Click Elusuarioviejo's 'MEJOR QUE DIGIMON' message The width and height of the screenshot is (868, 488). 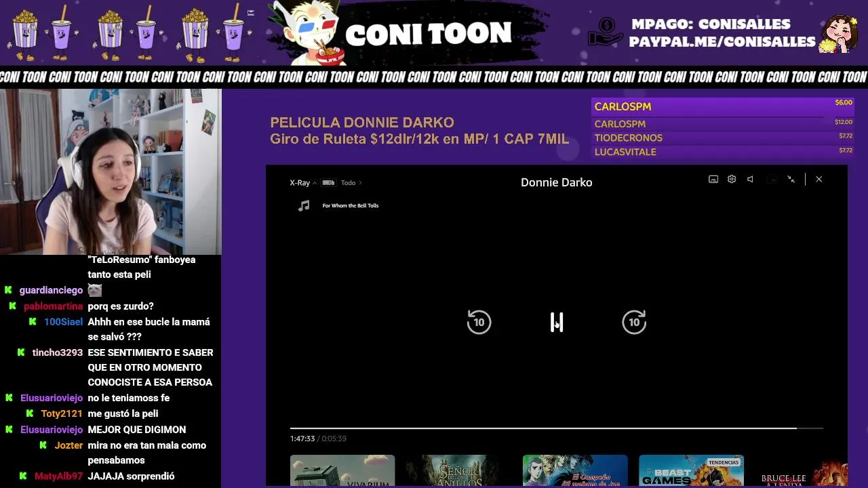[136, 430]
